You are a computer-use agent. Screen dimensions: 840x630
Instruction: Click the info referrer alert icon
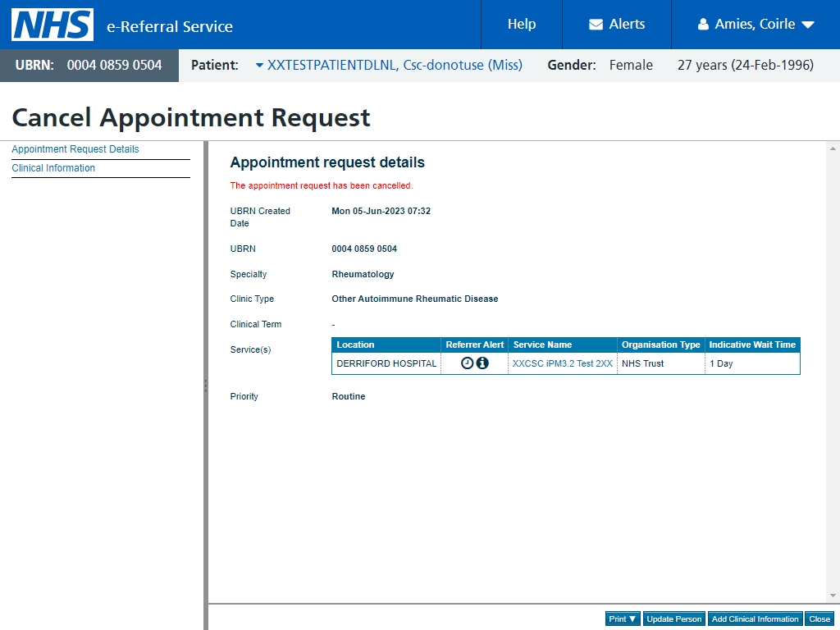(482, 363)
